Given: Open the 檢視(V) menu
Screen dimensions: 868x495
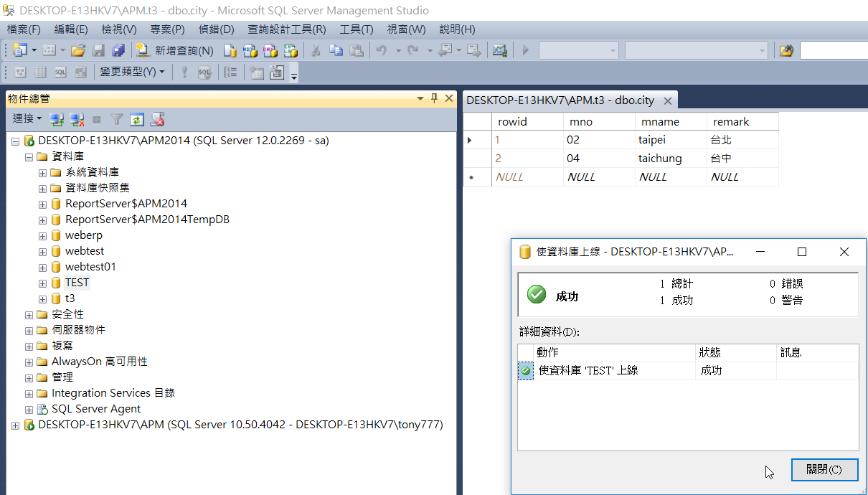Looking at the screenshot, I should 119,29.
